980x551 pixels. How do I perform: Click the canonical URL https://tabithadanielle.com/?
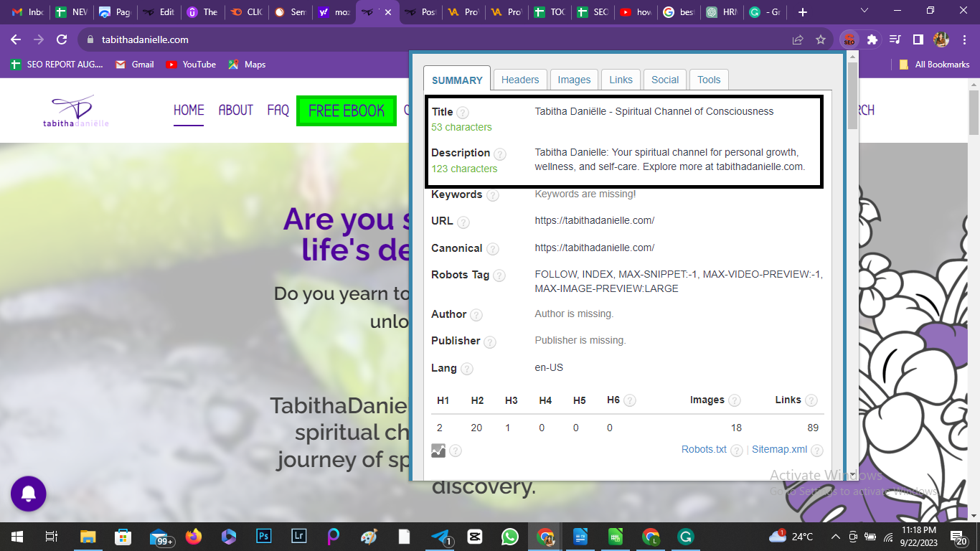tap(594, 248)
